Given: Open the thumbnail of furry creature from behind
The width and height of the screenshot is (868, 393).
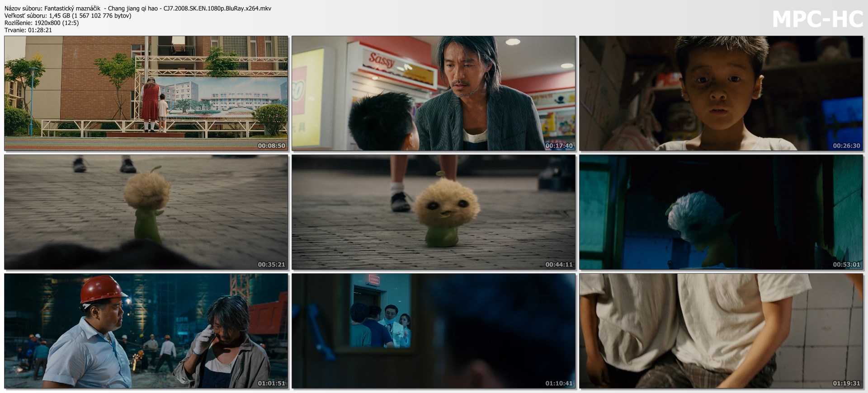Looking at the screenshot, I should [x=146, y=212].
